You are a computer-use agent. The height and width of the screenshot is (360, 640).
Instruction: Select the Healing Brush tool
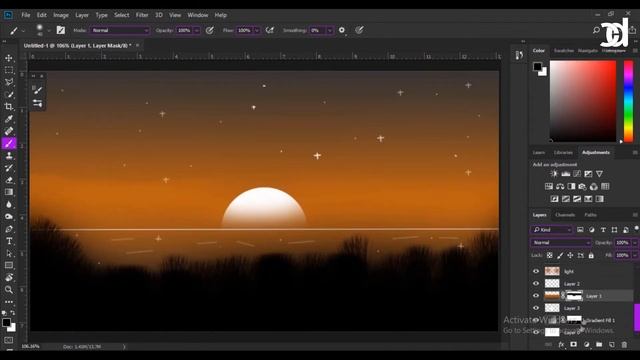9,131
